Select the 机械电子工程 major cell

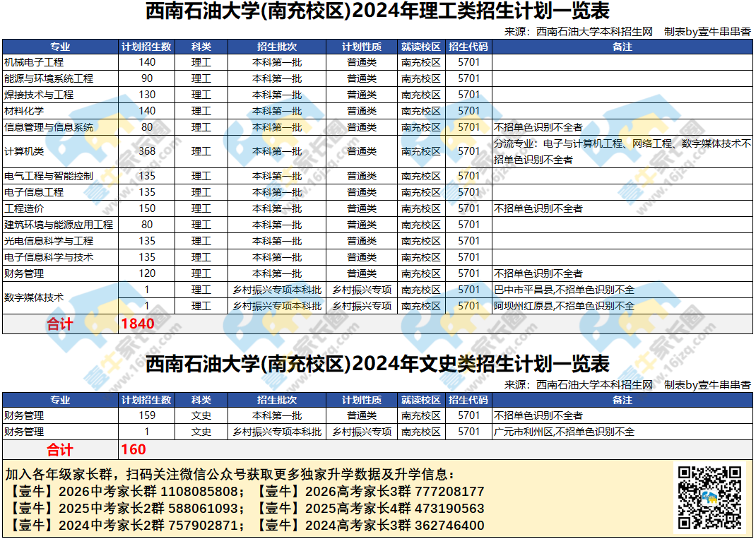coord(34,62)
